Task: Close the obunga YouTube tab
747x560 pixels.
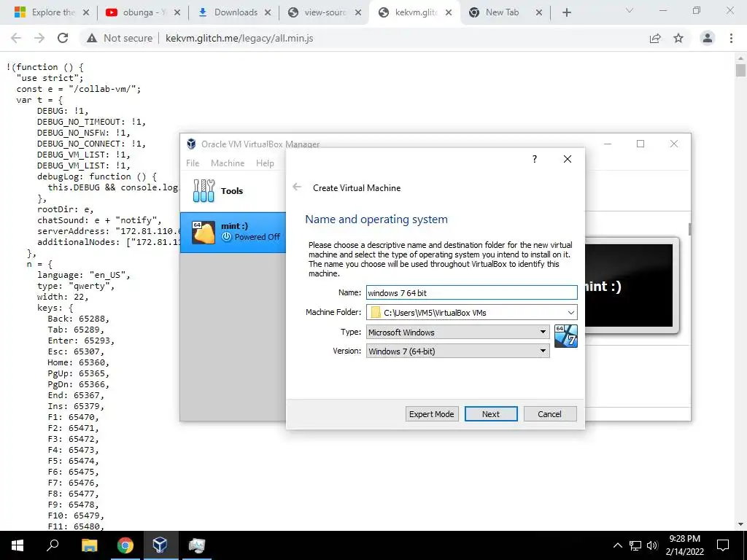Action: coord(177,13)
